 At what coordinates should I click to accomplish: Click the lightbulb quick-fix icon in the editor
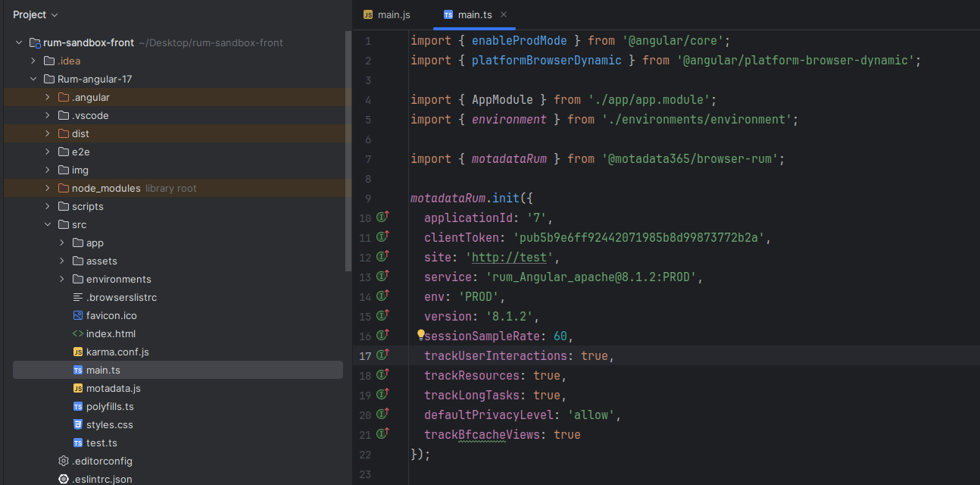tap(422, 334)
